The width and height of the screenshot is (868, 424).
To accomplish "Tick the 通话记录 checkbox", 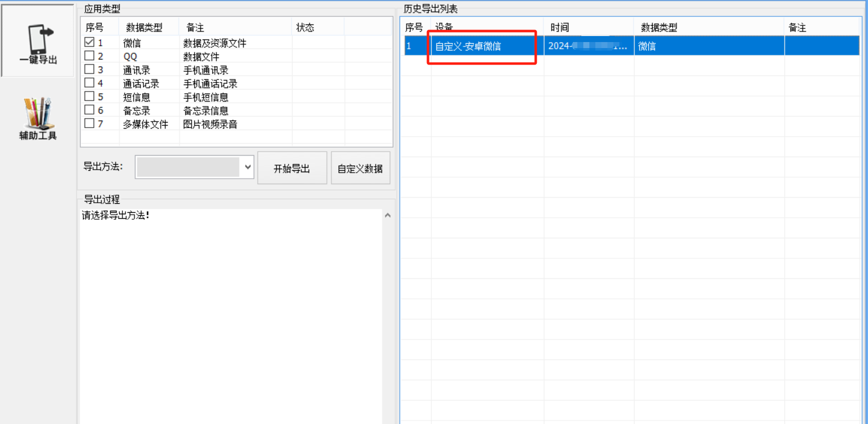I will (90, 83).
